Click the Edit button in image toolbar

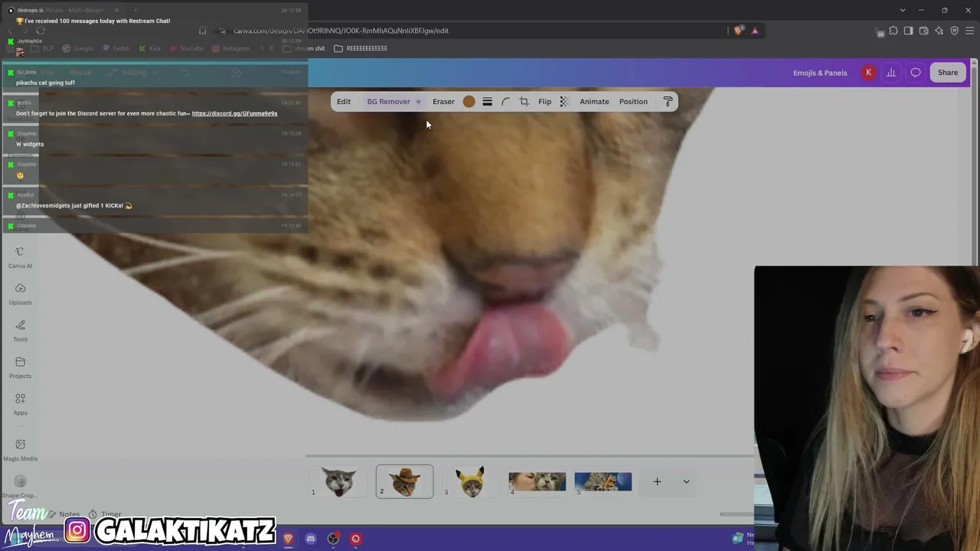(344, 102)
